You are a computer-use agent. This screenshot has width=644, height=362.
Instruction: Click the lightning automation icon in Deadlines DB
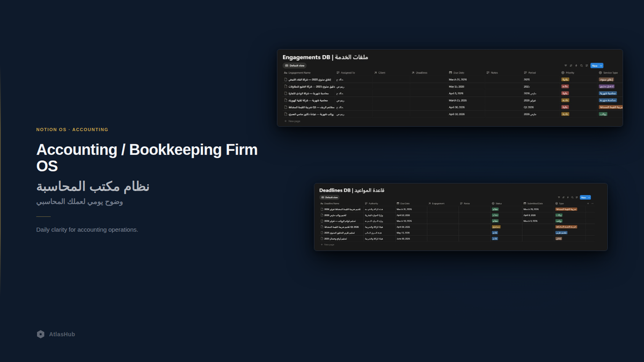tap(568, 197)
